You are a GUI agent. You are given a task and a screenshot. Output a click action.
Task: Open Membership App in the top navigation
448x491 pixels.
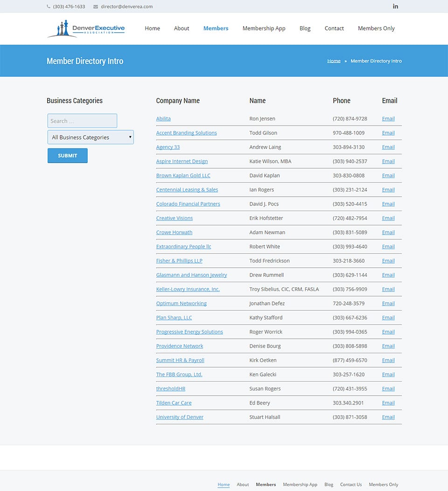click(x=264, y=28)
